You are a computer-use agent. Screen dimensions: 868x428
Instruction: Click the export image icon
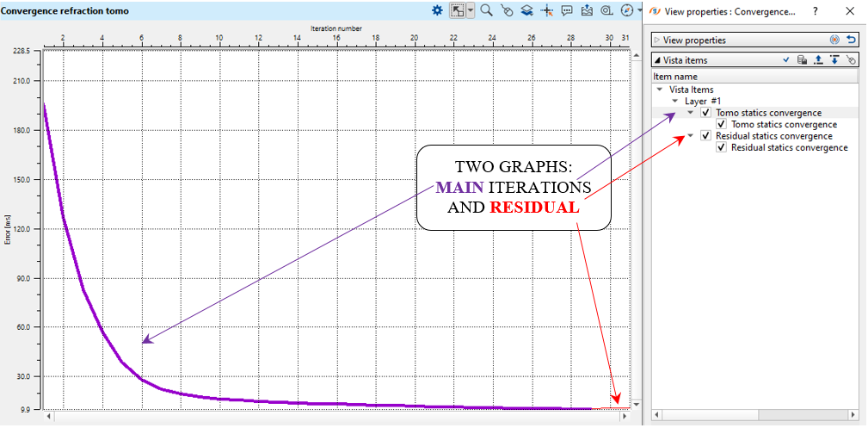click(588, 10)
